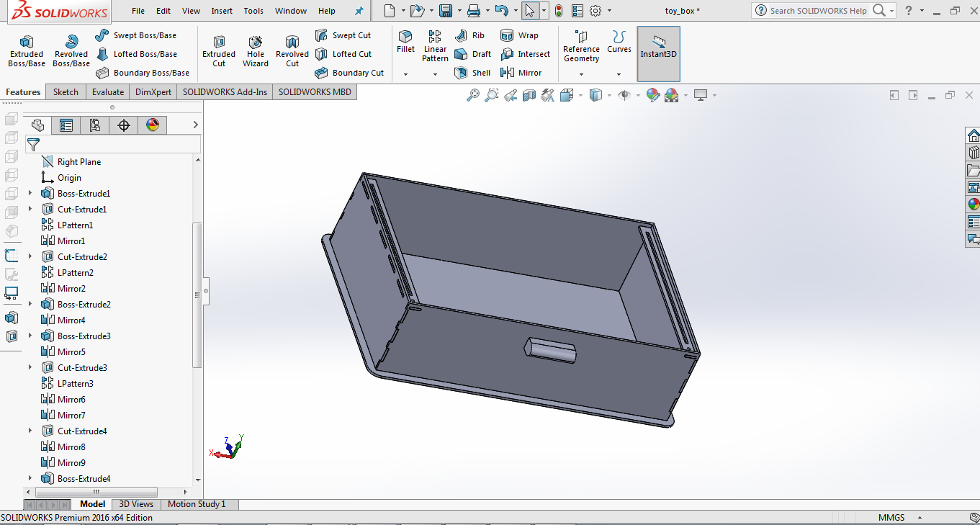Open the Insert menu
Screen dimensions: 980x525
click(x=222, y=11)
